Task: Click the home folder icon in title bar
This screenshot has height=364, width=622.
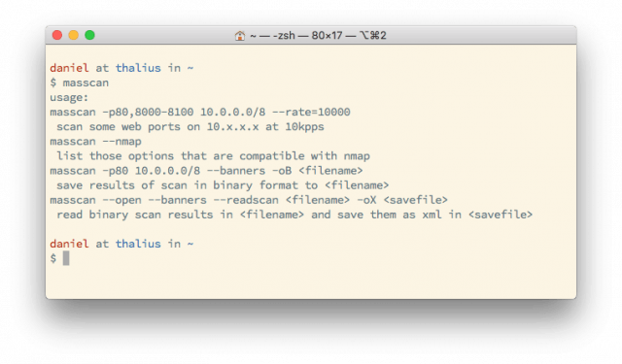Action: click(240, 36)
